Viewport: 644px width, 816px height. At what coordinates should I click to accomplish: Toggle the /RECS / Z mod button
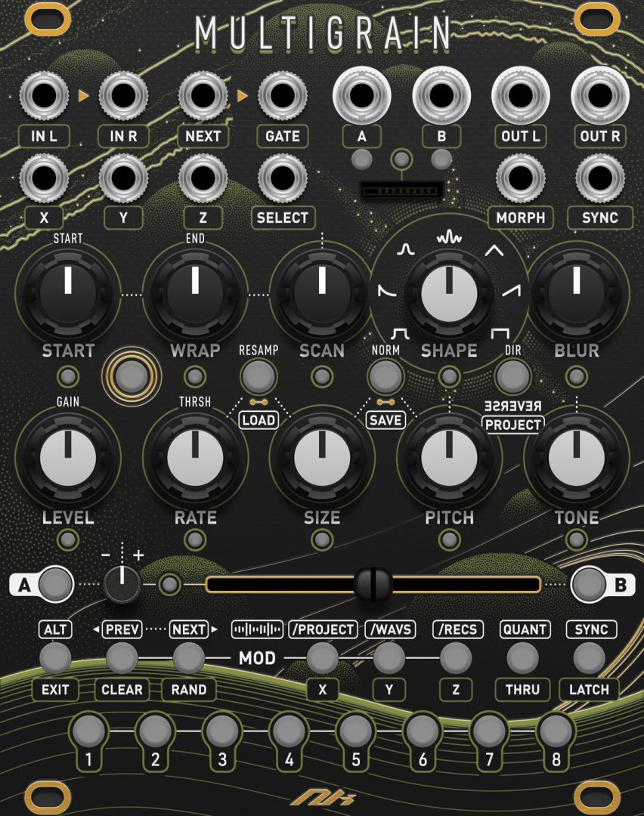pos(456,658)
